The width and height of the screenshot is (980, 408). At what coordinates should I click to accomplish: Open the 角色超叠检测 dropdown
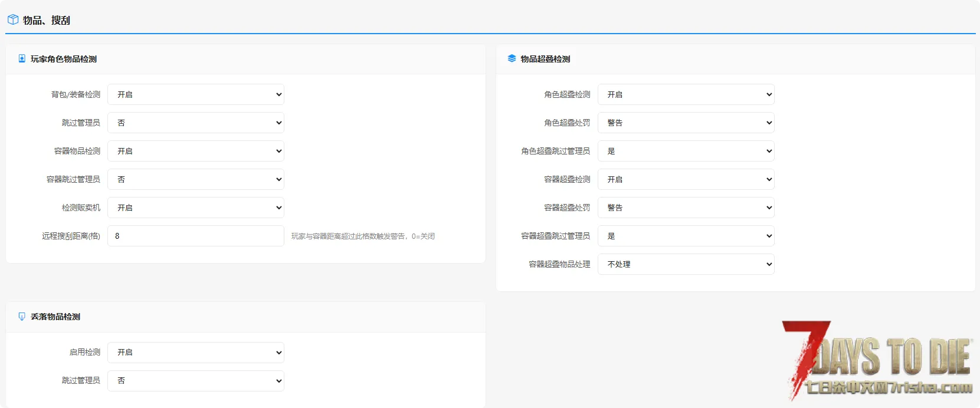(686, 94)
